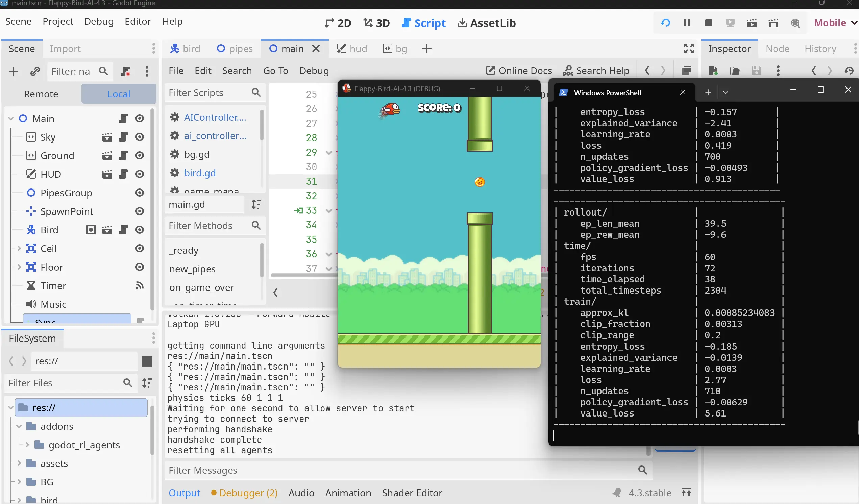Image resolution: width=859 pixels, height=504 pixels.
Task: Toggle distraction-free mode
Action: pyautogui.click(x=689, y=48)
